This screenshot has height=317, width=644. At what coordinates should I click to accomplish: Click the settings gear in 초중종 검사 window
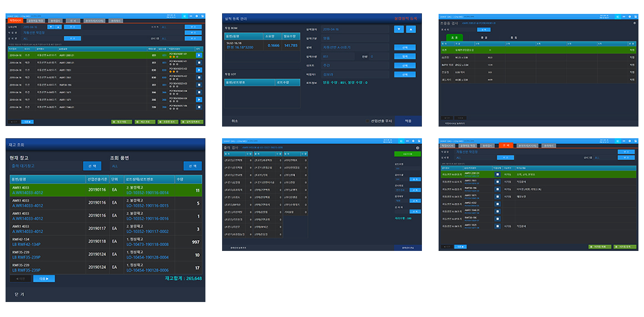click(635, 23)
